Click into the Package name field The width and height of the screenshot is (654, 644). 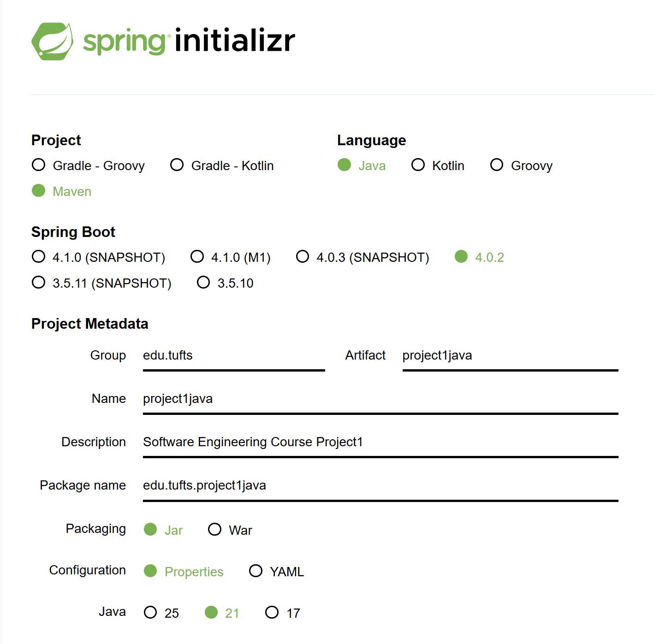[x=380, y=485]
